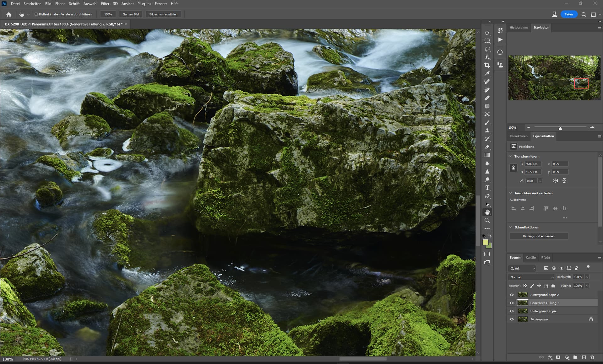Select the Lasso tool
The image size is (603, 364).
487,49
